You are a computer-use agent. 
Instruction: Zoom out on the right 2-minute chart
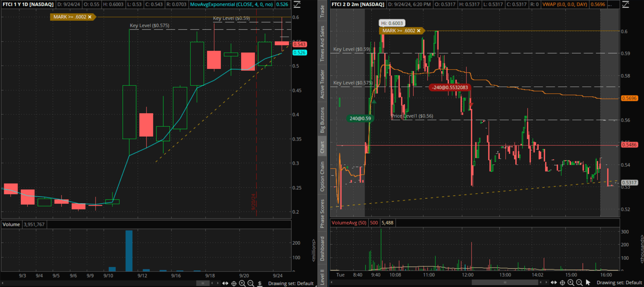[x=579, y=283]
